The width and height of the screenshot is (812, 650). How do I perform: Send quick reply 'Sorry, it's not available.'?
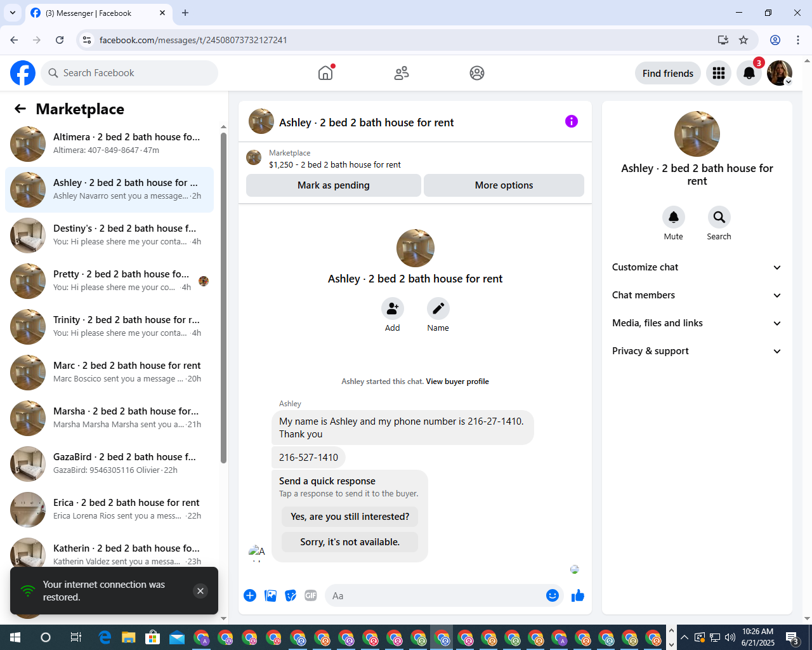(350, 542)
